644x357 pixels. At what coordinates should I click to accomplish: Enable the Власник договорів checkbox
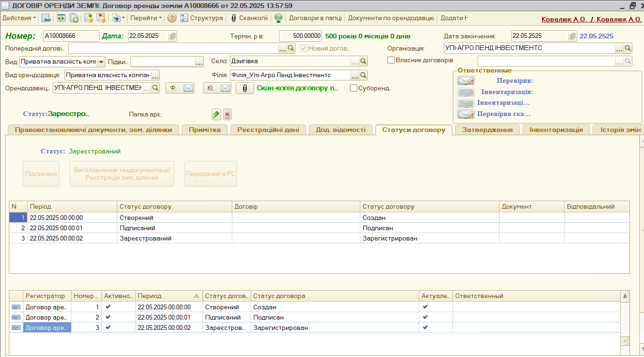pos(391,60)
